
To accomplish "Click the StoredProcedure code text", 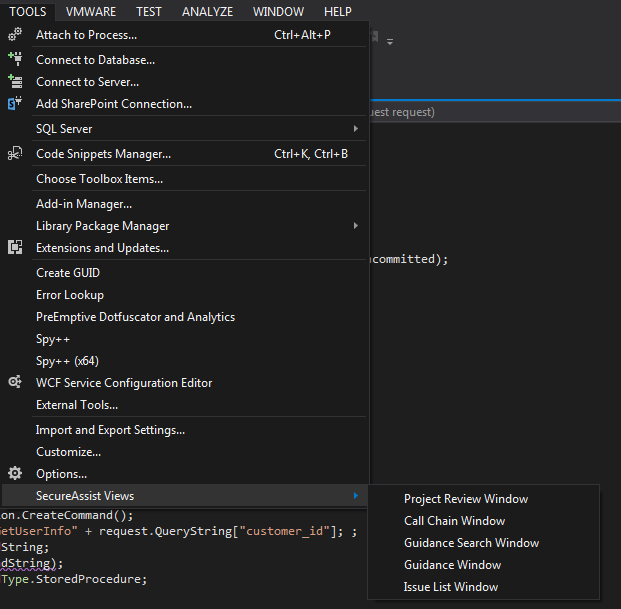I will coord(91,579).
